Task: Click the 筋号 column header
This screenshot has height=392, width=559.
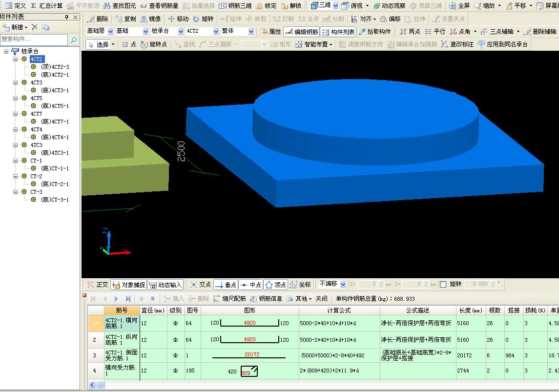Action: pos(122,310)
